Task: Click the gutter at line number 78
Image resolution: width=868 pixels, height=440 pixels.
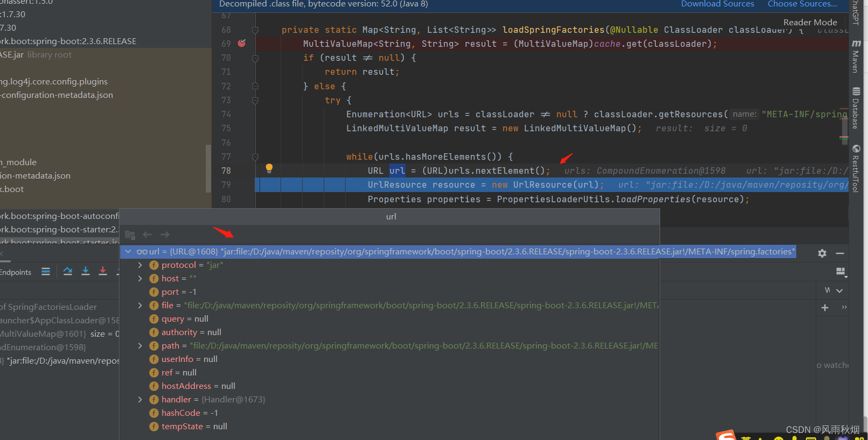Action: pyautogui.click(x=226, y=171)
